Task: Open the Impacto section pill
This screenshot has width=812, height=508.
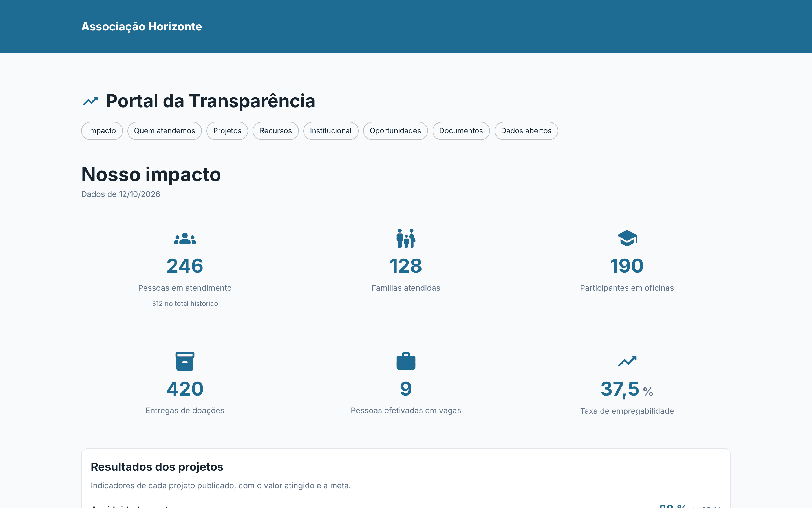Action: [x=102, y=131]
